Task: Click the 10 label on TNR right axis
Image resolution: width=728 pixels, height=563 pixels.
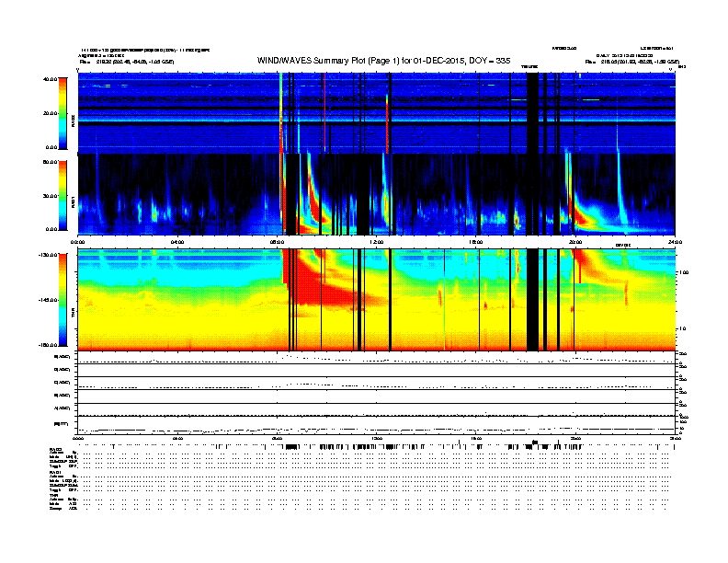Action: pos(682,329)
